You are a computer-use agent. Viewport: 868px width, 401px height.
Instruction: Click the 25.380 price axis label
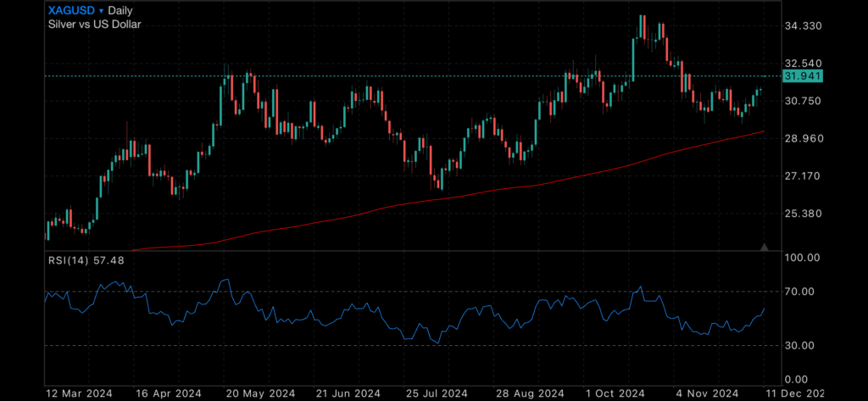804,214
